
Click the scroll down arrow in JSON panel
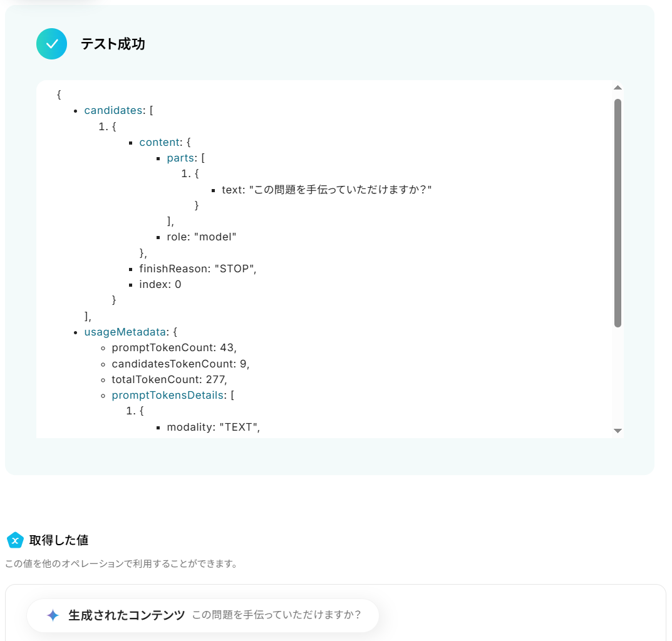(618, 431)
